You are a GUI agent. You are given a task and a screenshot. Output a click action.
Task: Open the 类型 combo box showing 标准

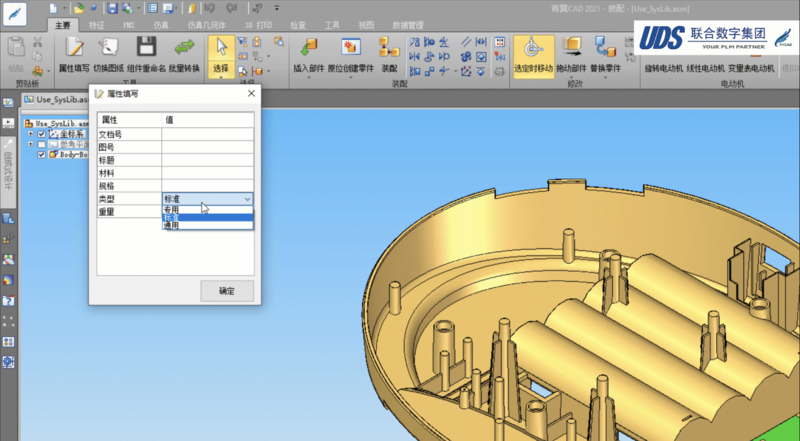(x=208, y=199)
